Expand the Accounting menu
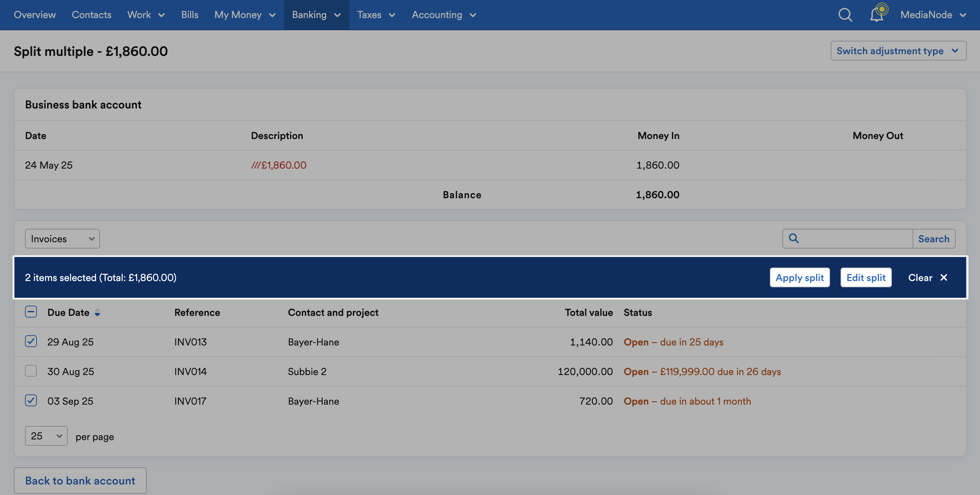 point(444,15)
